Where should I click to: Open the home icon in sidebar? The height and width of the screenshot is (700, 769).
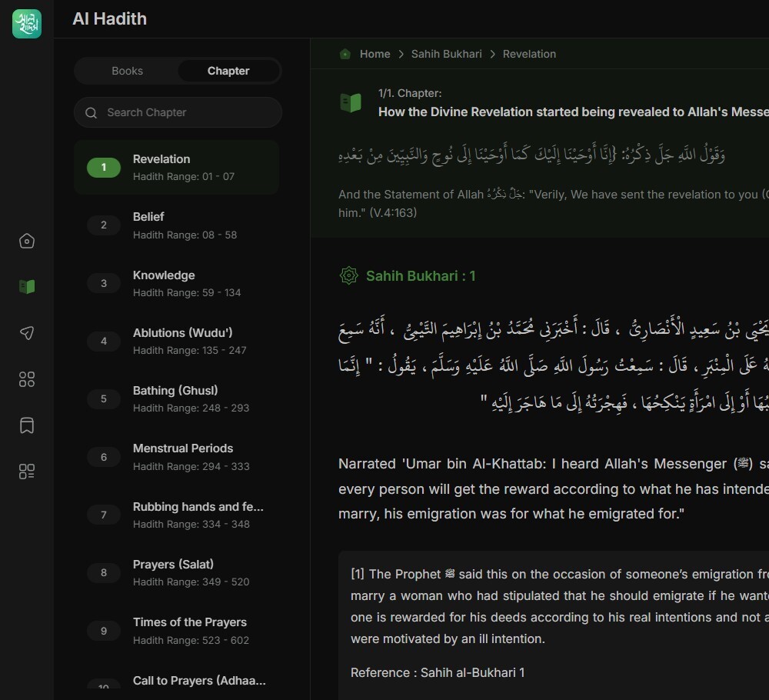[x=26, y=241]
